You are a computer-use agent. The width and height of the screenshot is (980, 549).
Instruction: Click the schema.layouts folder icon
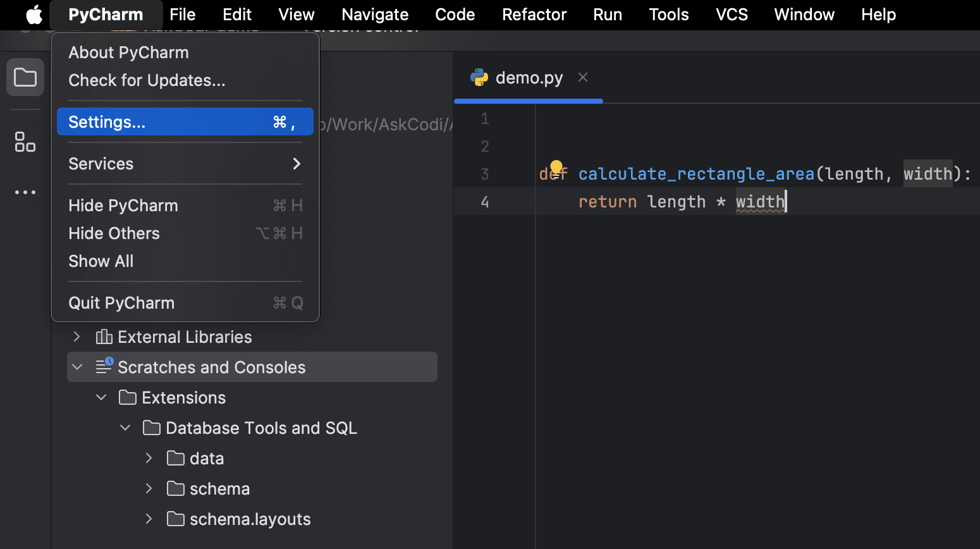click(176, 519)
